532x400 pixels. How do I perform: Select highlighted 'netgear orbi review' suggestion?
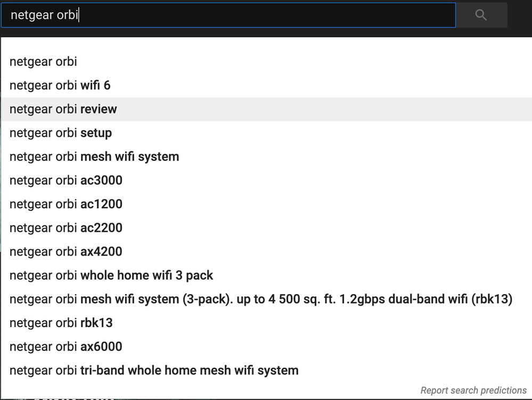(63, 109)
